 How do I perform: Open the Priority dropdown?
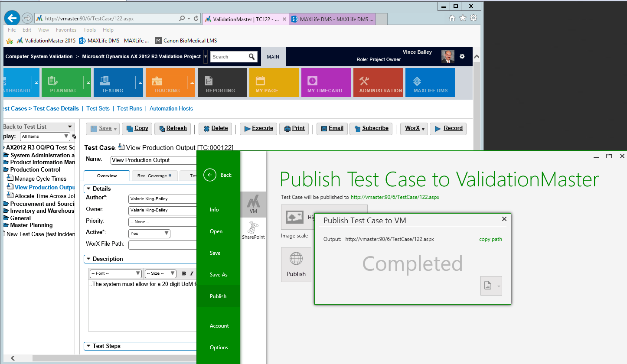coord(163,221)
